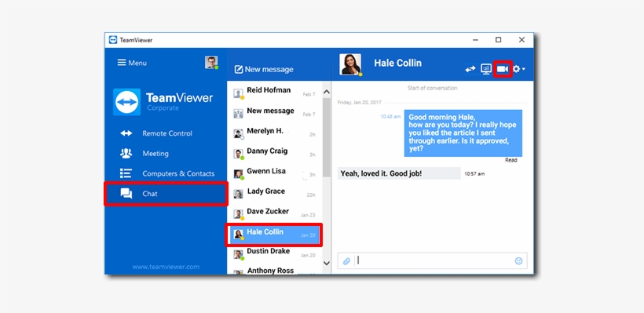
Task: Click Dustin Drake's avatar icon
Action: tap(239, 254)
